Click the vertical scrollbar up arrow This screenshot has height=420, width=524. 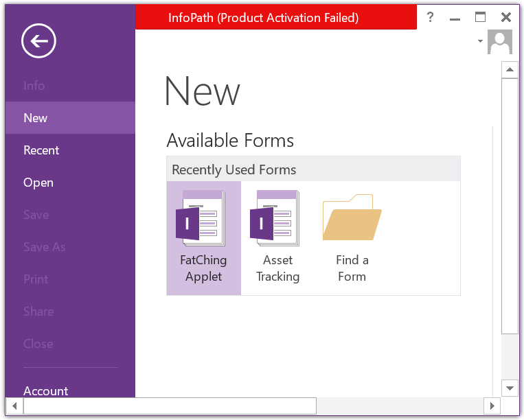click(510, 70)
